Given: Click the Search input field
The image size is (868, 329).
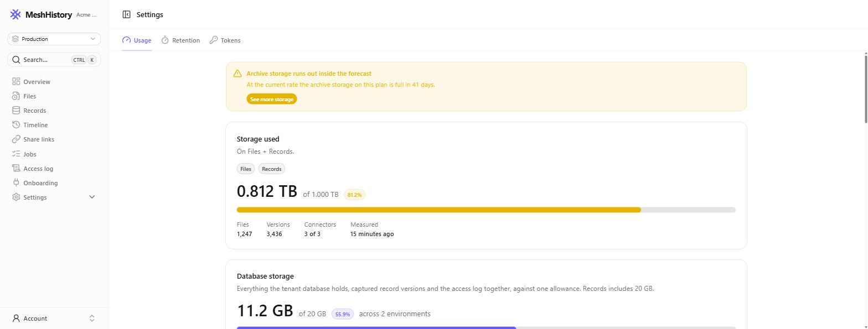Looking at the screenshot, I should click(54, 60).
